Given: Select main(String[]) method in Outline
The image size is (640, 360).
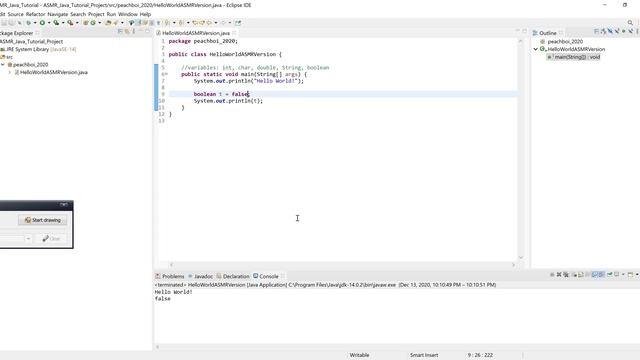Looking at the screenshot, I should click(x=574, y=57).
